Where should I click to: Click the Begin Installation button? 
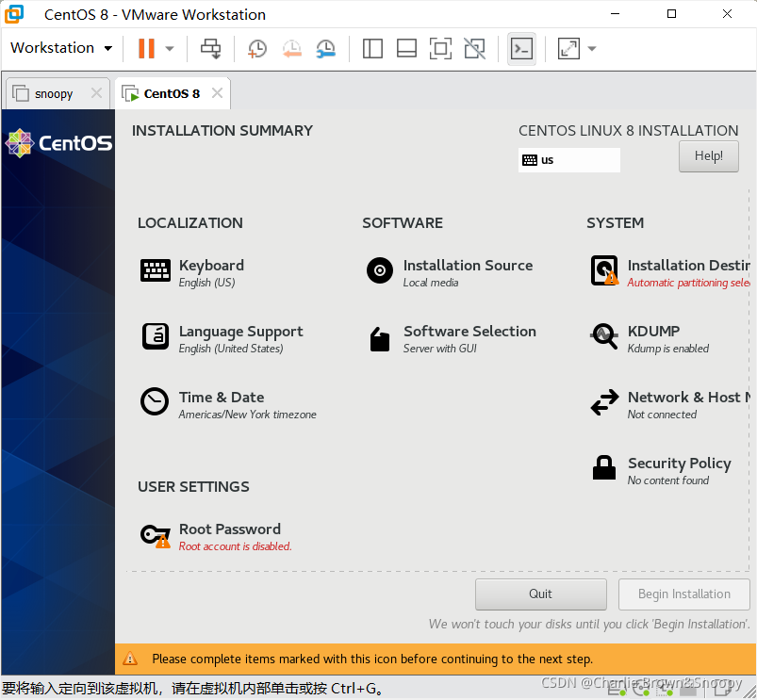click(684, 594)
